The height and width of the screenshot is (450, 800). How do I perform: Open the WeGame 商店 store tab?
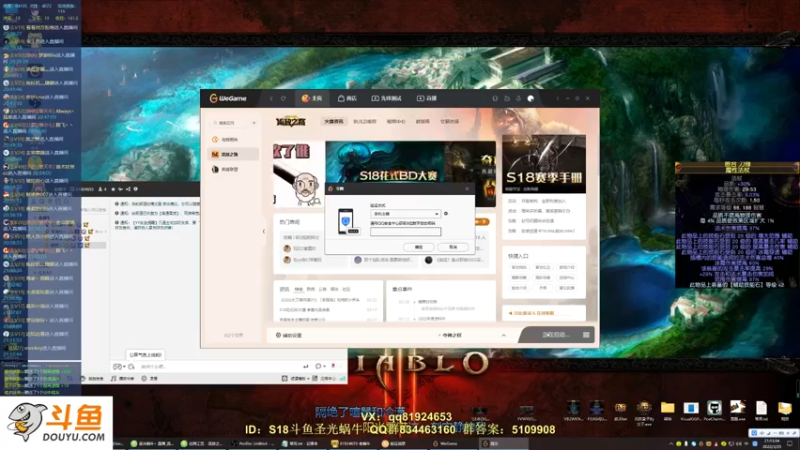347,98
